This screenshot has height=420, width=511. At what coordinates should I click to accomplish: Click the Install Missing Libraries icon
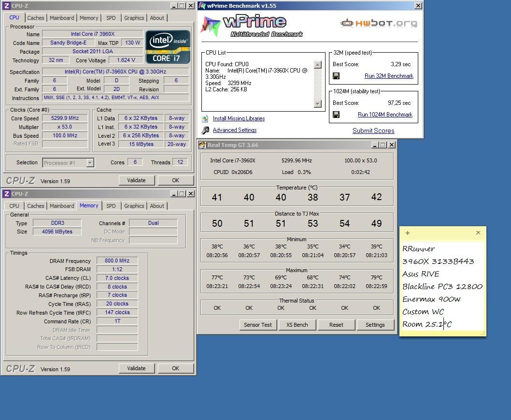205,119
